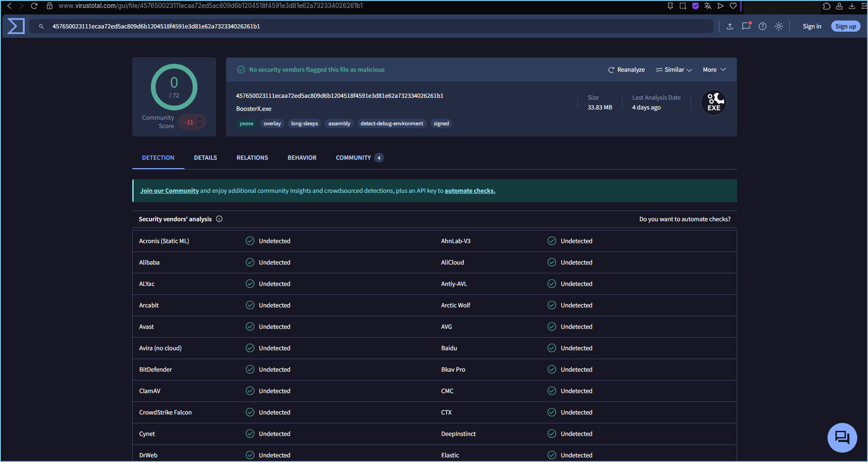Click the play arrow icon in address bar
This screenshot has height=462, width=868.
(720, 6)
